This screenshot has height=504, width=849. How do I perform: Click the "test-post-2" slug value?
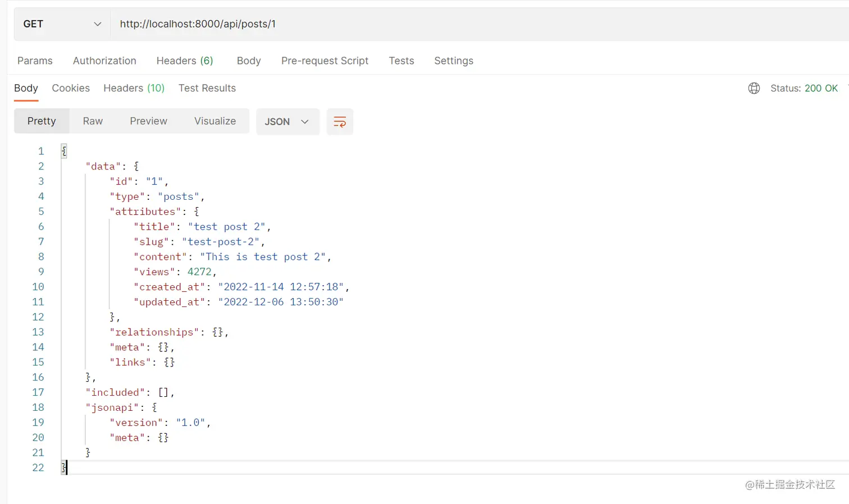click(221, 242)
